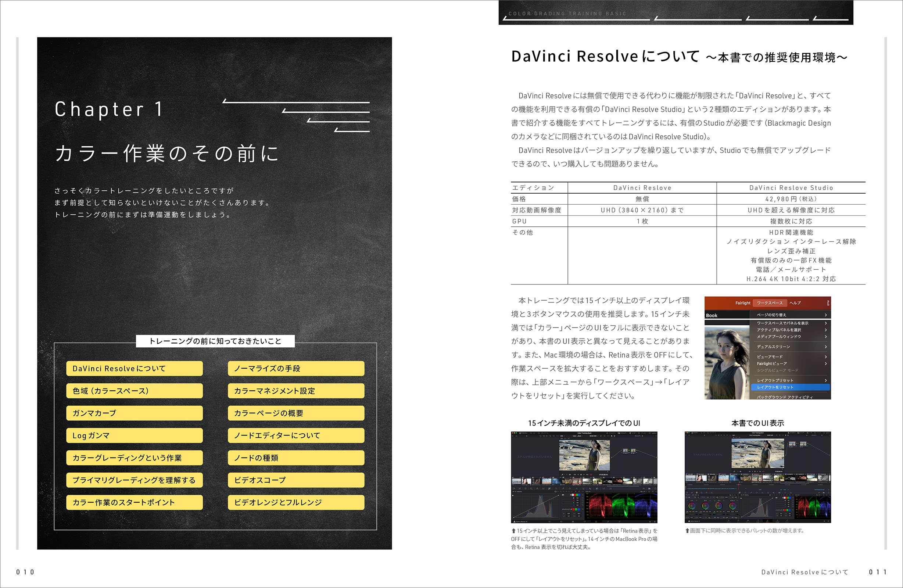Viewport: 903px width, 588px height.
Task: Expand the 'デュアルスクリーン' submenu arrow
Action: [x=825, y=347]
